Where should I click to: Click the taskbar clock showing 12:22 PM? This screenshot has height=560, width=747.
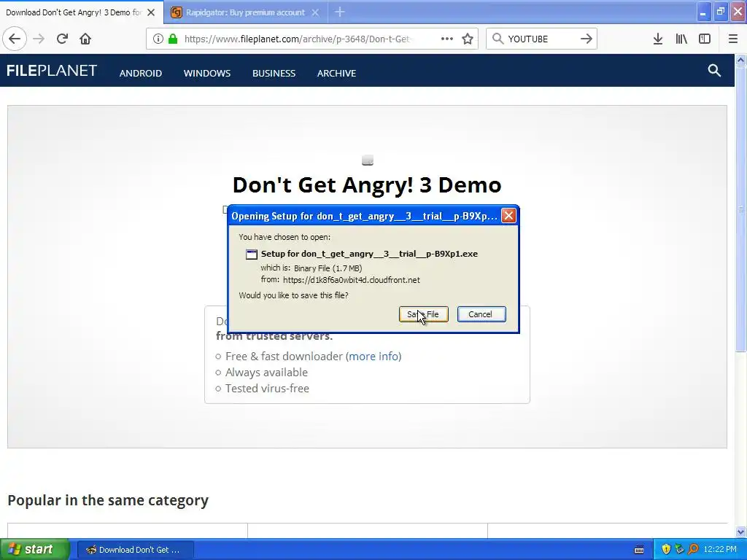coord(720,550)
